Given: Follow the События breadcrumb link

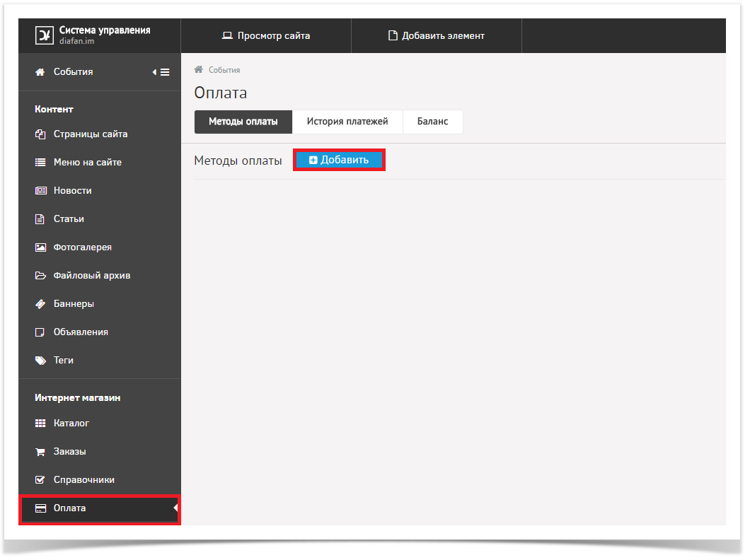Looking at the screenshot, I should coord(224,70).
